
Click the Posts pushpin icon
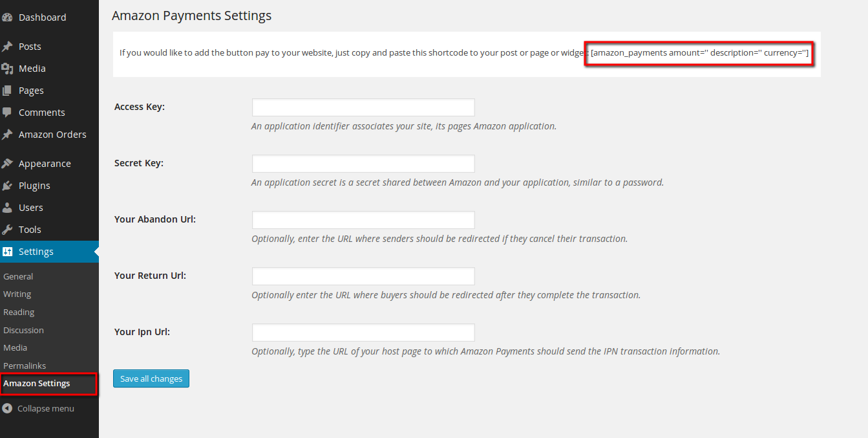(x=7, y=47)
